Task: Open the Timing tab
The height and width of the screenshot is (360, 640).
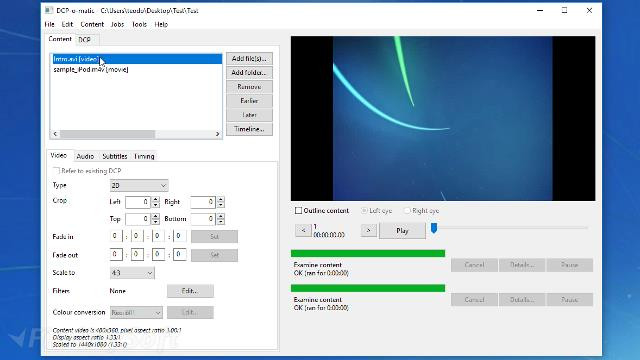Action: [x=144, y=156]
